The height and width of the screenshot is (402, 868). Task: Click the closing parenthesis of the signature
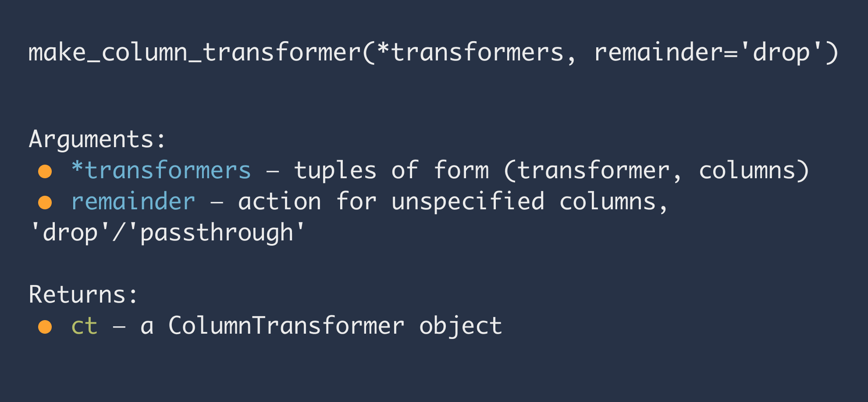click(832, 53)
